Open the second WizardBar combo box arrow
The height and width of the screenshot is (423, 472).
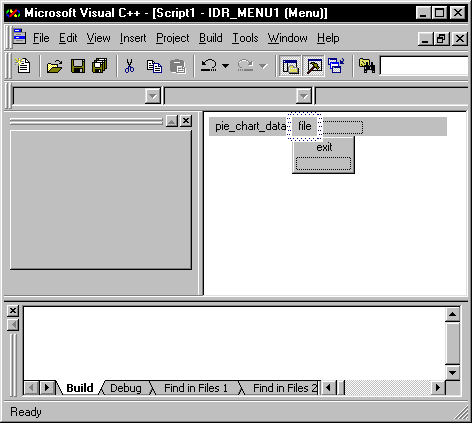pyautogui.click(x=303, y=96)
